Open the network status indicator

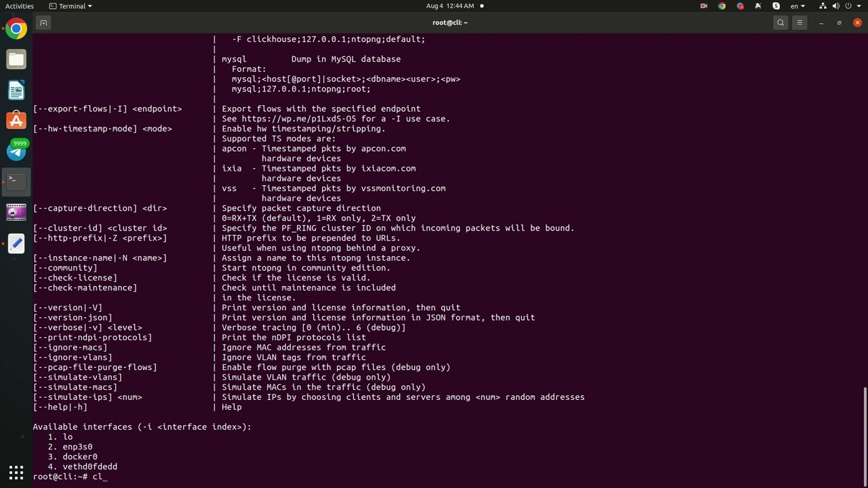click(x=823, y=6)
